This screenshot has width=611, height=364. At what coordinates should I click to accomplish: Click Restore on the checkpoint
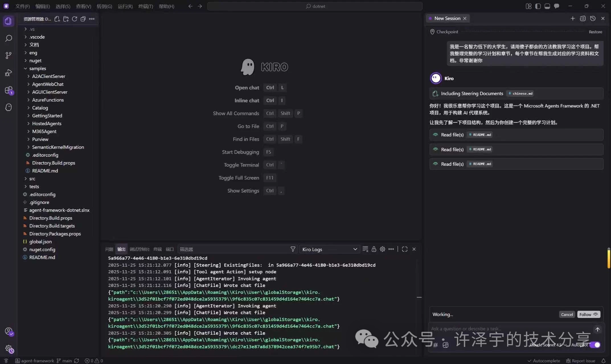point(595,32)
